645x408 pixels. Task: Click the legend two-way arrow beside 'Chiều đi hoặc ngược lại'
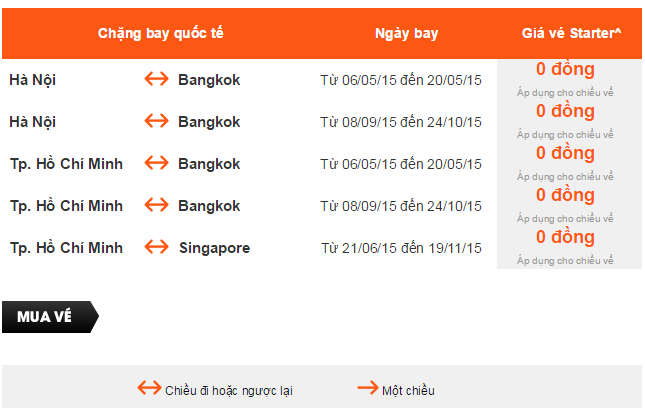pos(149,389)
